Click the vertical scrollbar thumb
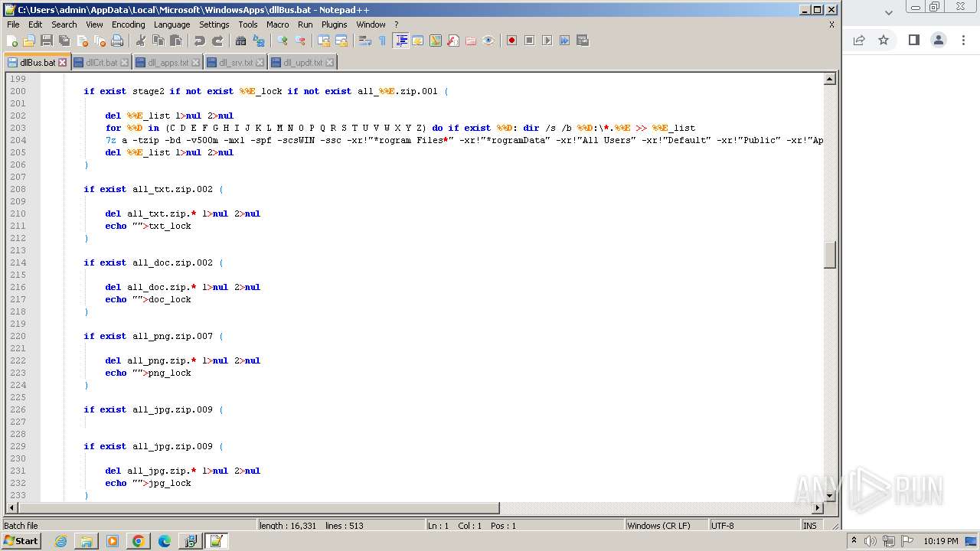Image resolution: width=980 pixels, height=551 pixels. 829,254
